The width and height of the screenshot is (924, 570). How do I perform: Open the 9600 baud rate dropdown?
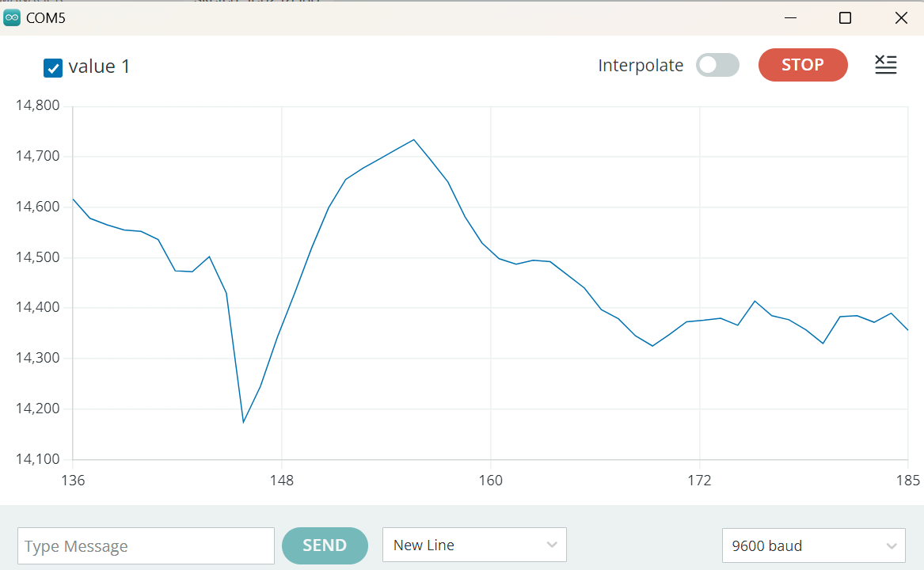tap(813, 545)
